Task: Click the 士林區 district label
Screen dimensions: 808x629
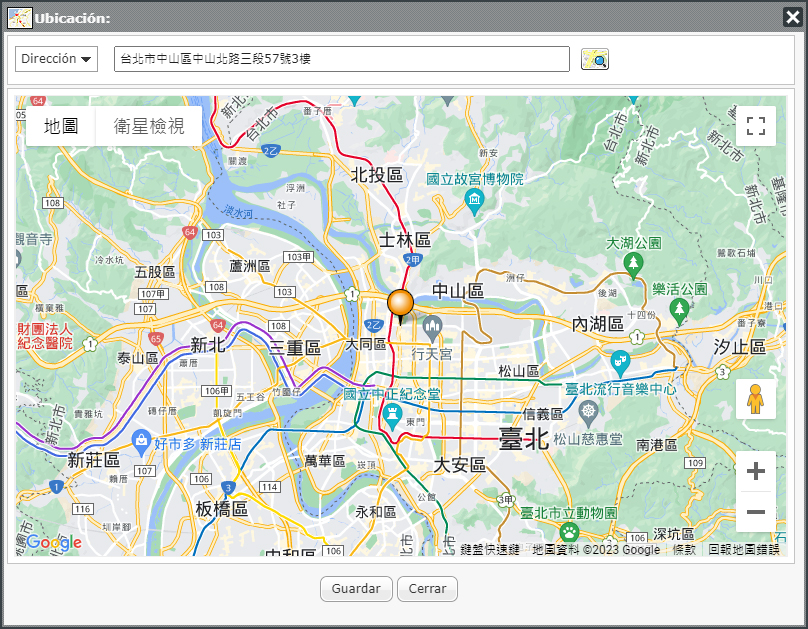Action: (405, 240)
